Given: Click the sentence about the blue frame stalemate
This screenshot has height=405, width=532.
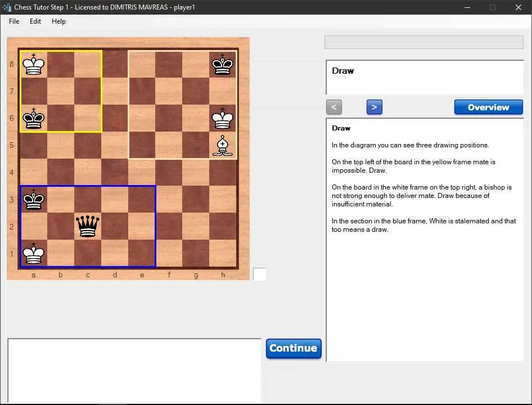Looking at the screenshot, I should click(423, 225).
